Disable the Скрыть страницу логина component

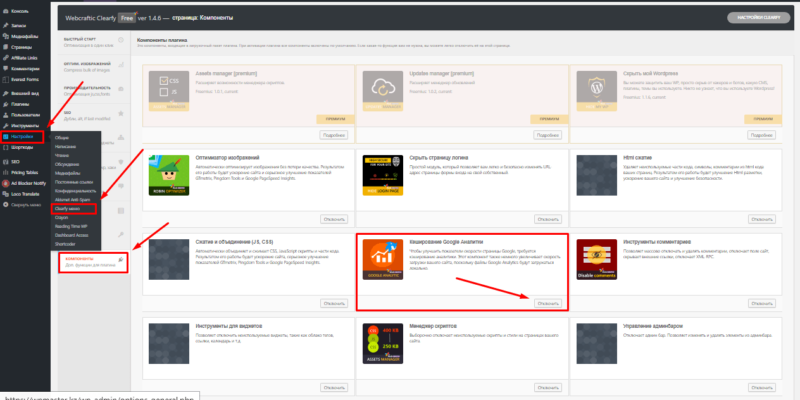tap(548, 219)
